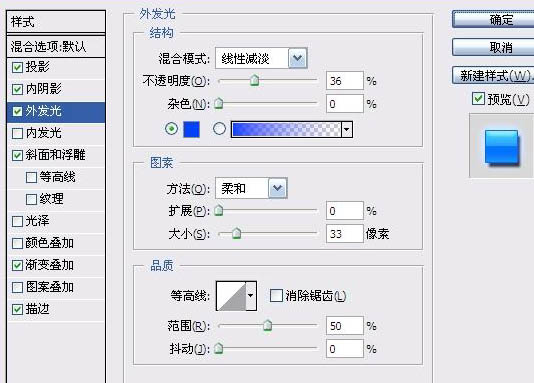The height and width of the screenshot is (383, 534).
Task: Select the 颜色叠加 effect row label
Action: pyautogui.click(x=50, y=243)
